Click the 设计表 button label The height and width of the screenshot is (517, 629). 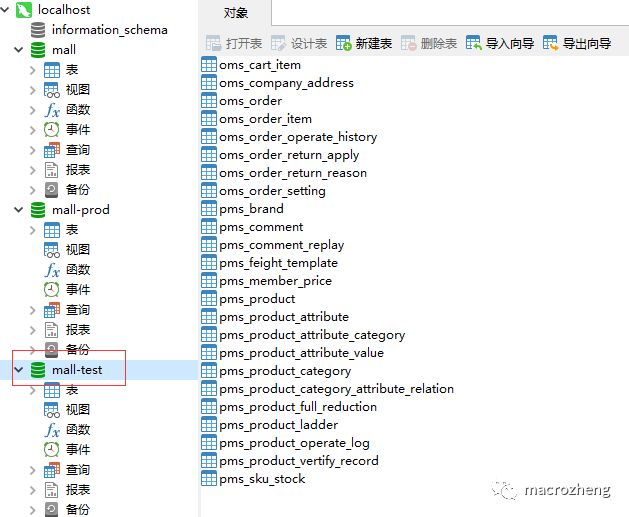tap(309, 43)
